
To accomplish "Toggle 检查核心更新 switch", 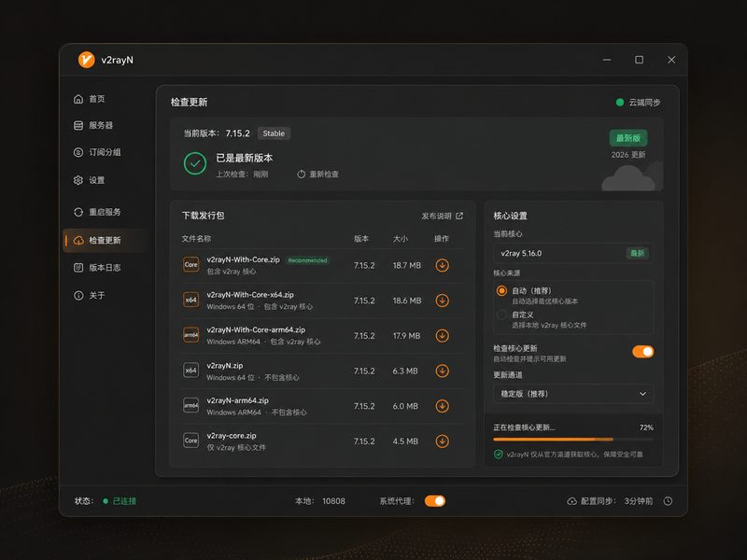I will click(x=642, y=352).
